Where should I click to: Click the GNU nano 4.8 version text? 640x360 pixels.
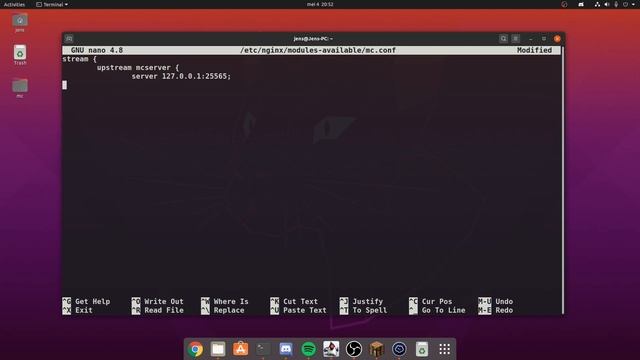tap(97, 50)
